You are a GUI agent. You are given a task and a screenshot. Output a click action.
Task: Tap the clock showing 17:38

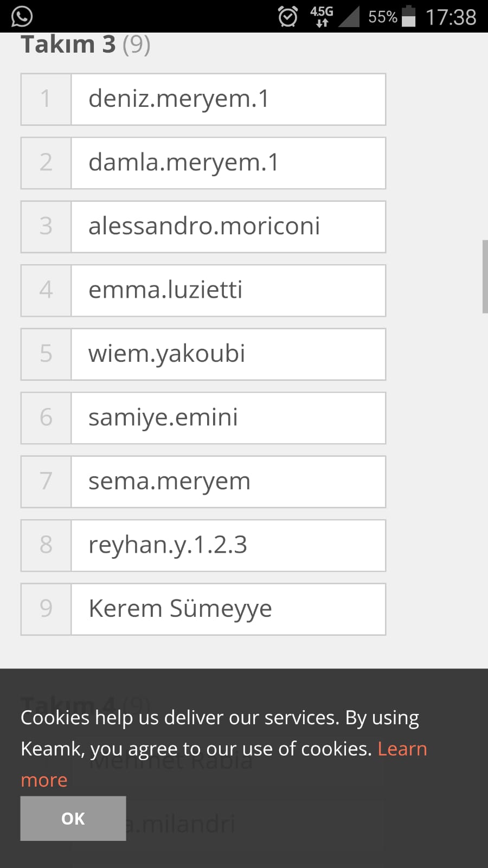pyautogui.click(x=452, y=16)
